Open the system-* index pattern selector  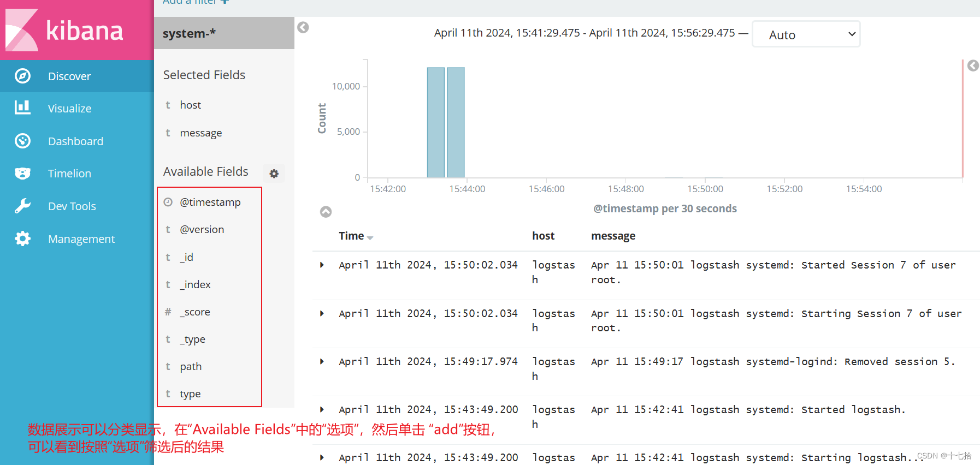point(224,33)
